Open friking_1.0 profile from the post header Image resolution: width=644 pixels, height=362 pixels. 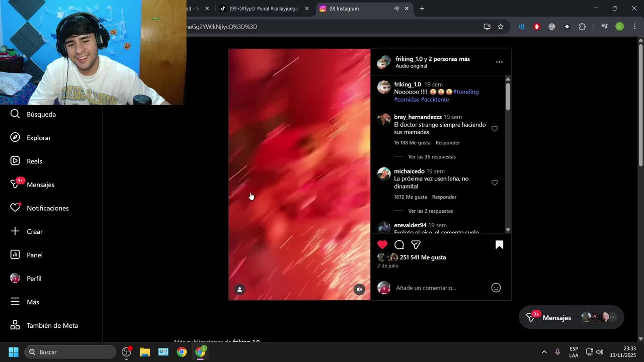pos(409,59)
